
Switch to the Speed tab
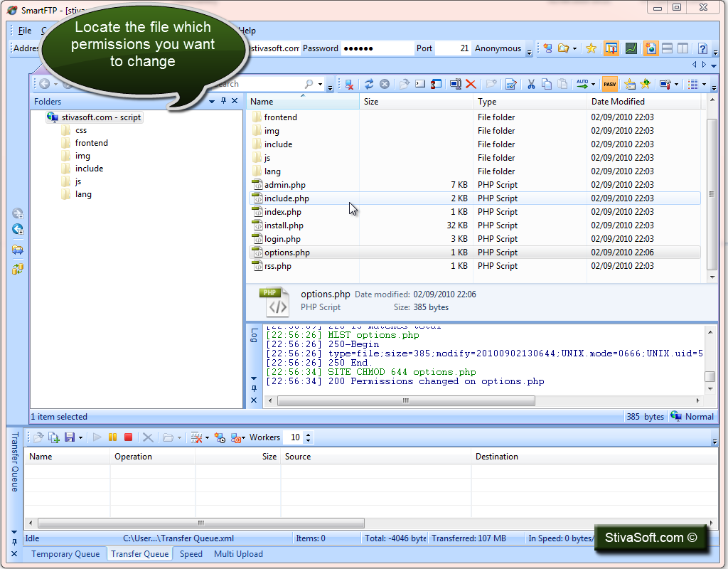pos(191,553)
